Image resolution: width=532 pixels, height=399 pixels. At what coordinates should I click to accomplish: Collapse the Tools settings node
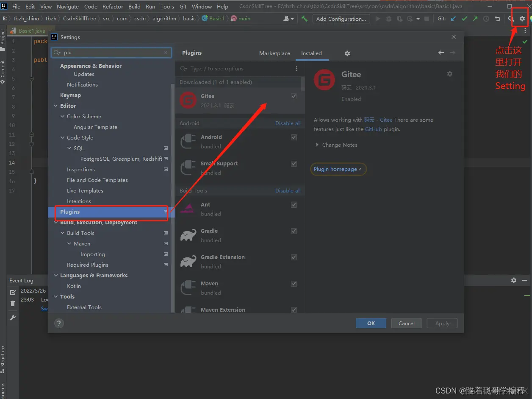[x=56, y=297]
